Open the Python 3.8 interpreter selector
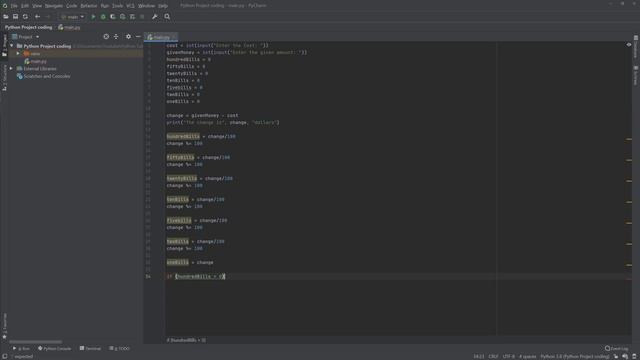This screenshot has height=360, width=640. (x=575, y=356)
